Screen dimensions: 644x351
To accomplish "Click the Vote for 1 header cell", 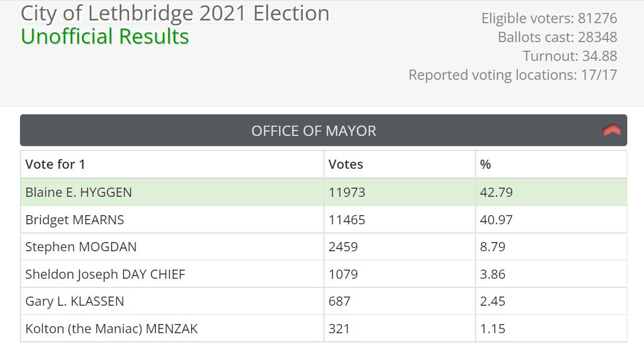I will [56, 164].
